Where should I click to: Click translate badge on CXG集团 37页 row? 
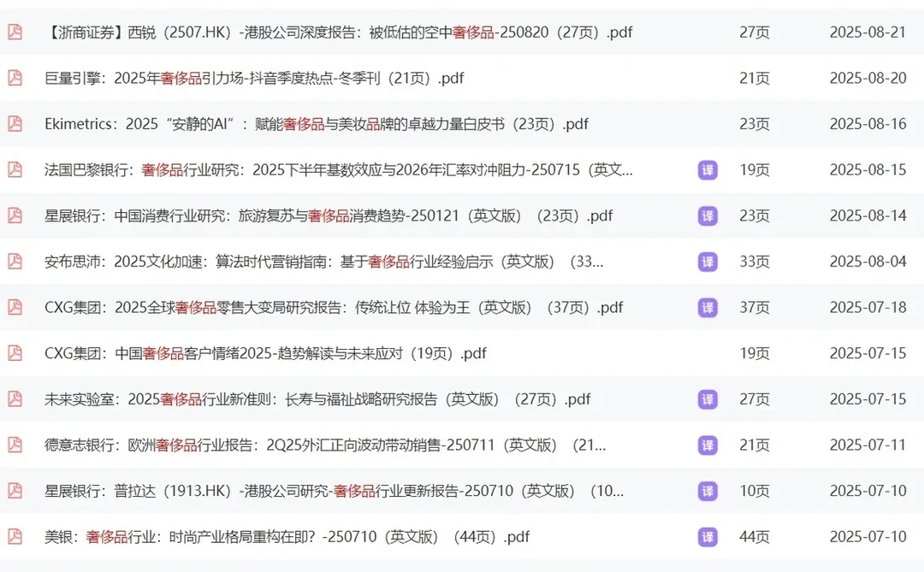pyautogui.click(x=708, y=308)
